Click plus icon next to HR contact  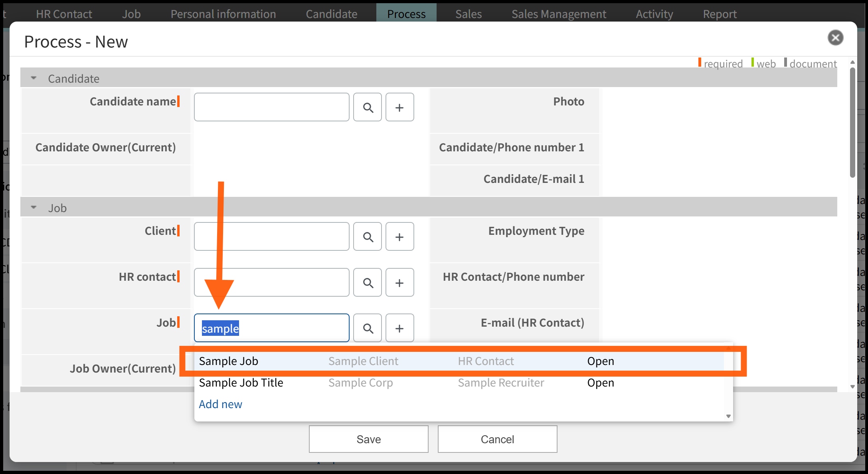click(x=399, y=283)
